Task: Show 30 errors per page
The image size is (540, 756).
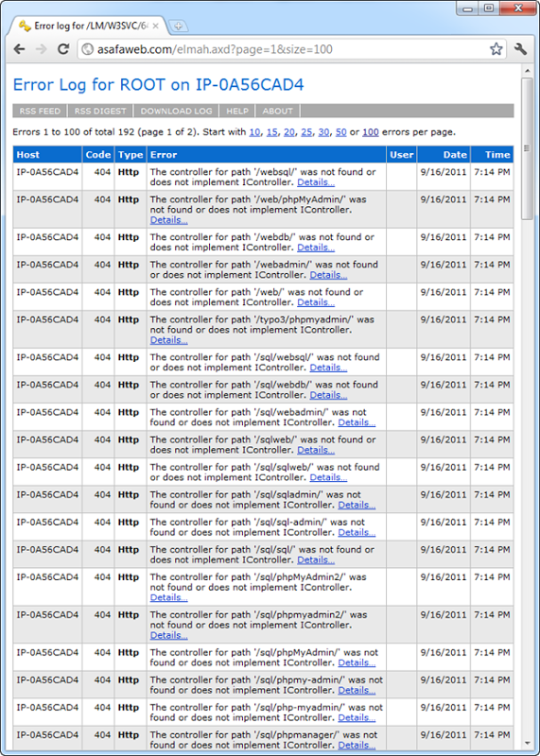Action: coord(323,132)
